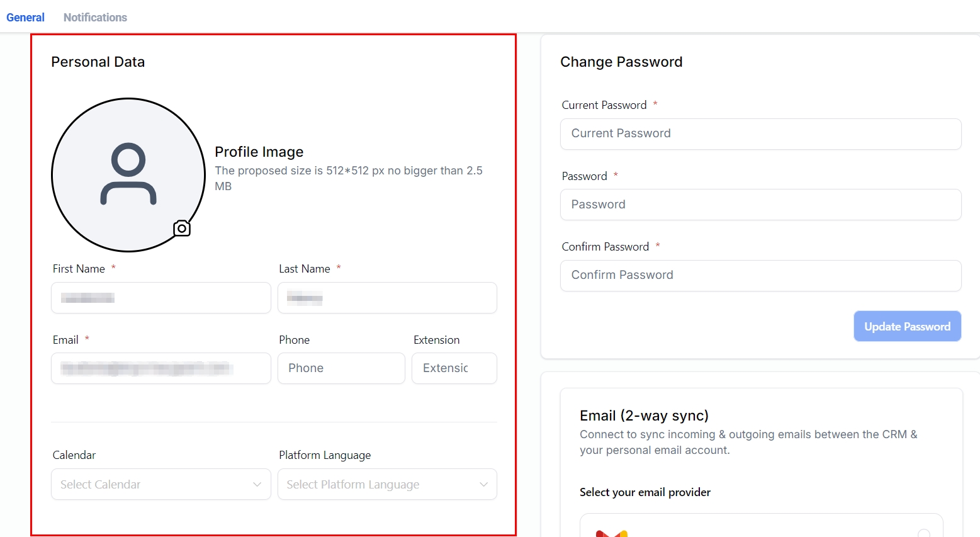Click the Gmail logo icon
The width and height of the screenshot is (980, 537).
click(x=611, y=533)
